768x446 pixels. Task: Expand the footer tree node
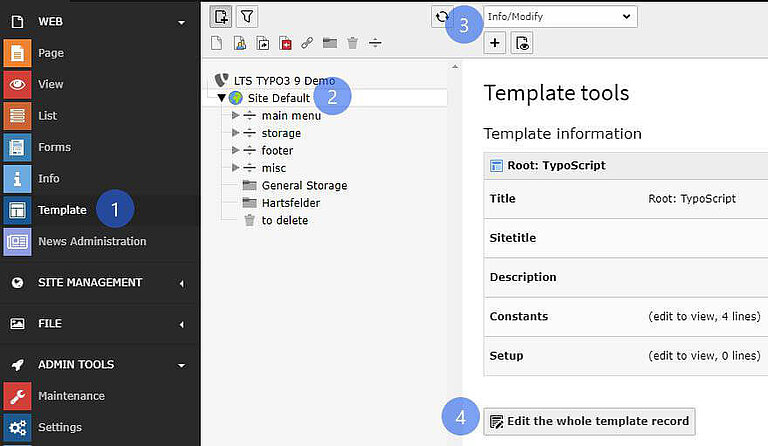(236, 151)
